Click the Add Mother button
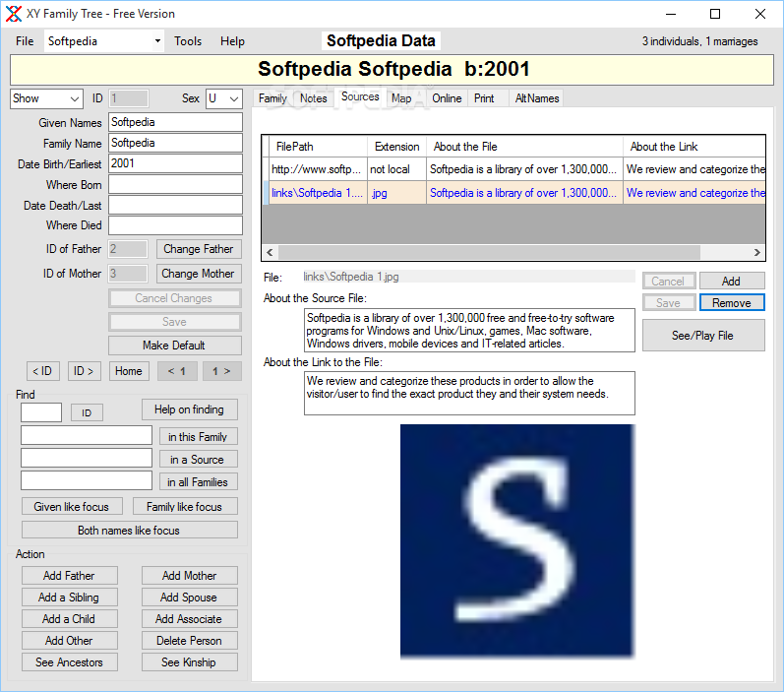Screen dimensions: 784x692 [x=190, y=576]
